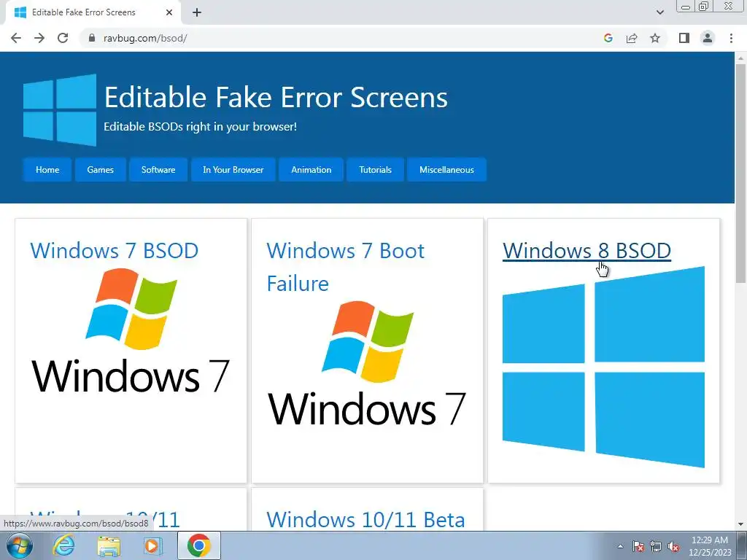This screenshot has height=560, width=747.
Task: Open the muted volume tray icon
Action: (x=673, y=546)
